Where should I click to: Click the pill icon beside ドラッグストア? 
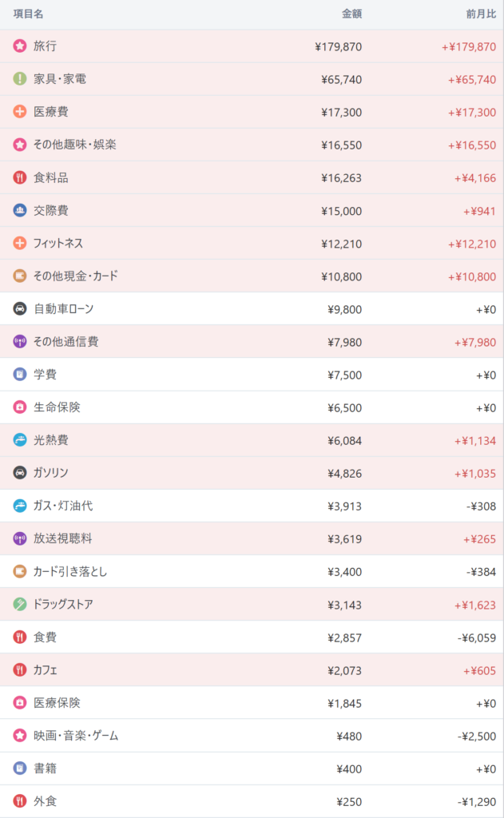20,604
